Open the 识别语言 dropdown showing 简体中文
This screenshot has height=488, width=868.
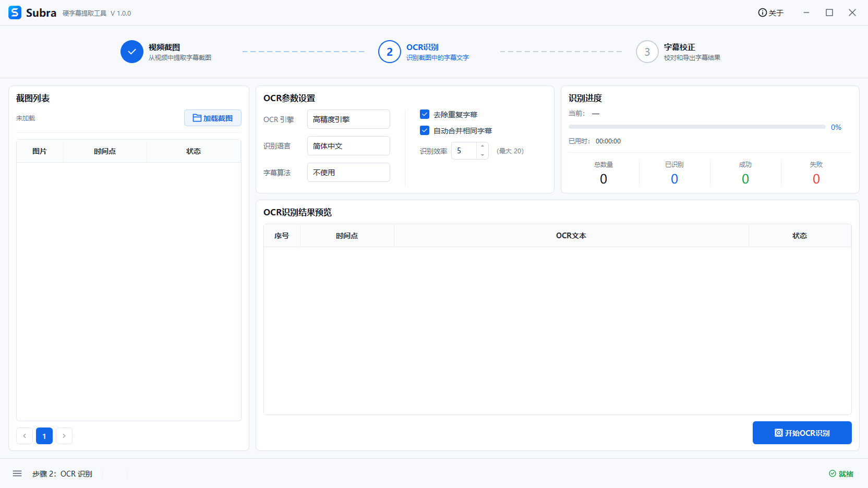[x=348, y=146]
